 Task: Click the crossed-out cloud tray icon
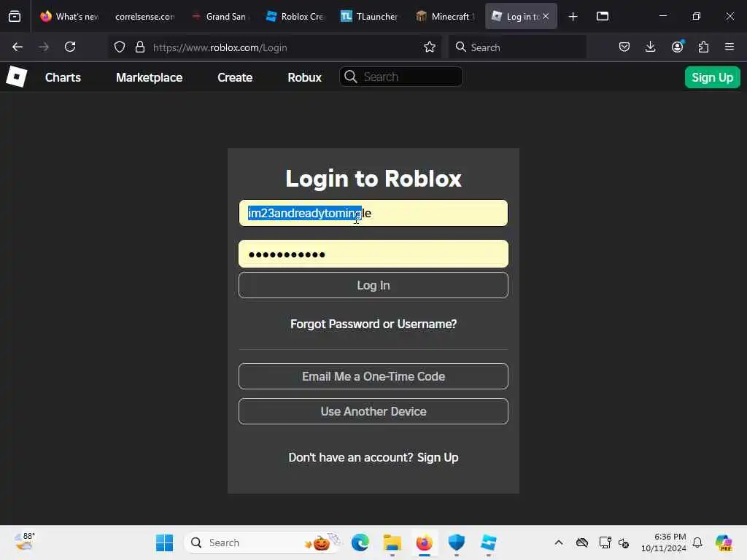[581, 542]
